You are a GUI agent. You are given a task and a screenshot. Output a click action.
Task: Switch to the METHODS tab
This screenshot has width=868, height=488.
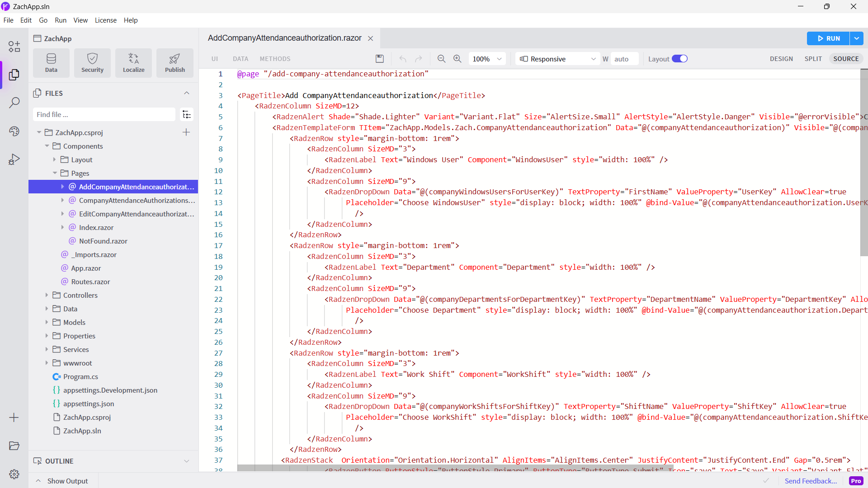coord(275,59)
